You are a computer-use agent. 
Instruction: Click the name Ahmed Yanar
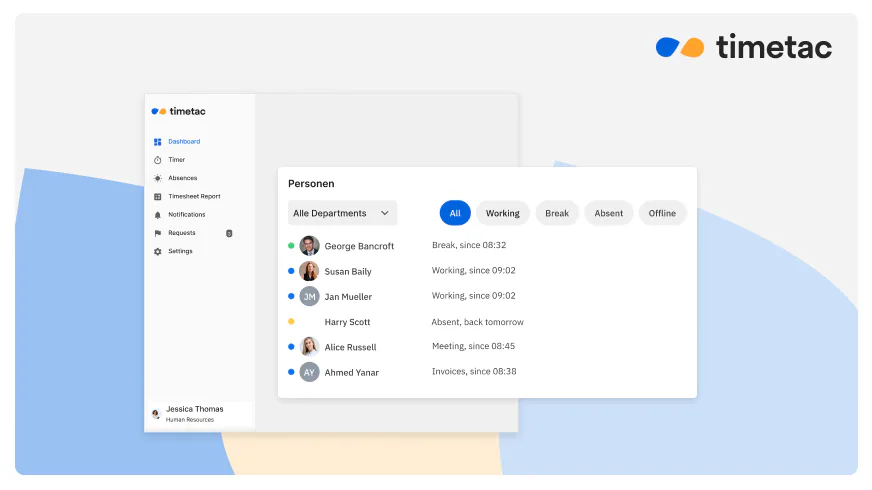(x=351, y=373)
